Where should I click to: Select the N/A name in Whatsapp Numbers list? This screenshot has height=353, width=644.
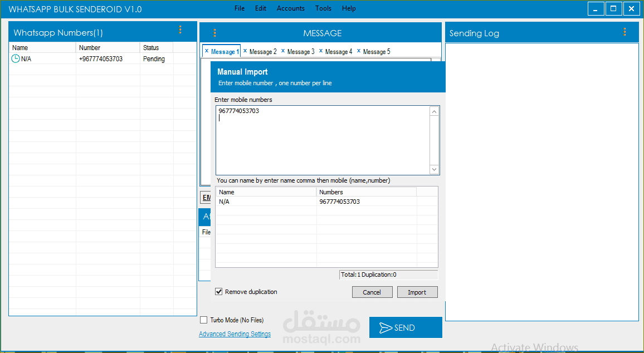click(26, 59)
